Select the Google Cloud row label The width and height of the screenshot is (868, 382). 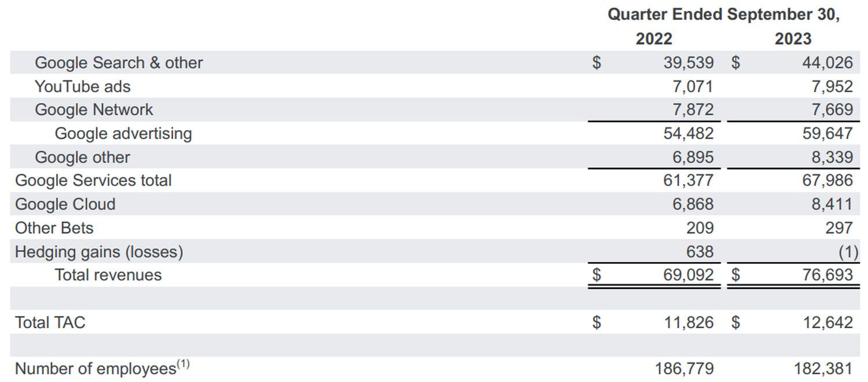[x=65, y=204]
